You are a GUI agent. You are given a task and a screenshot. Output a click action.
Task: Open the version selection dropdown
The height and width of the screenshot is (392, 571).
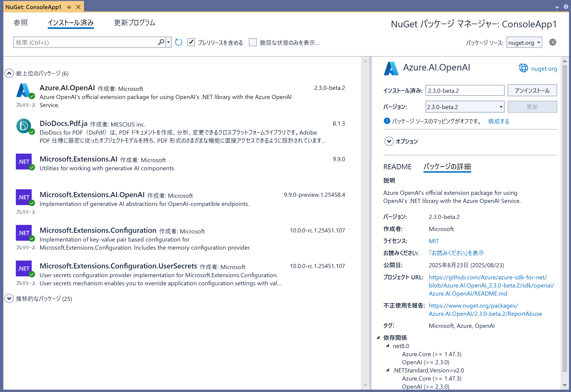click(465, 107)
